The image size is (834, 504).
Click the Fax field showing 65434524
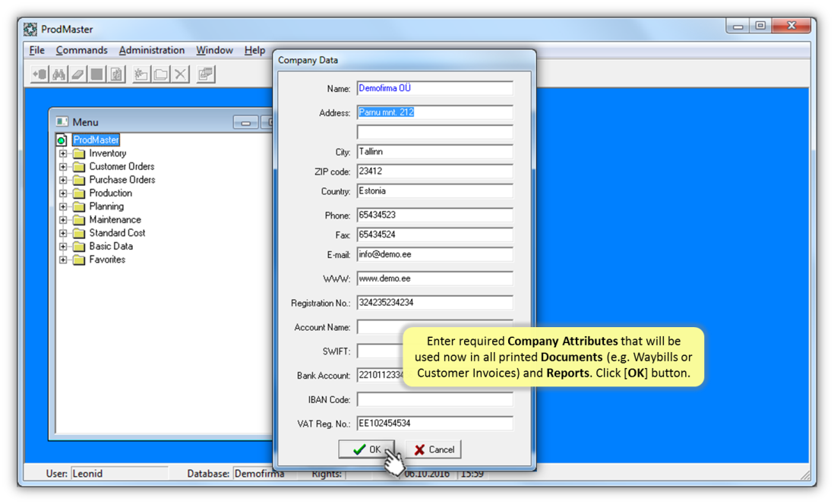coord(435,235)
